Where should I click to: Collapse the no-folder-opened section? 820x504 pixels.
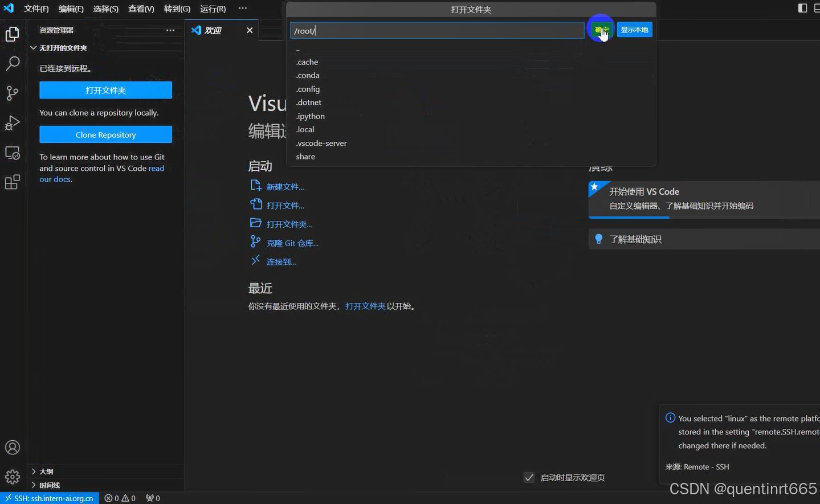tap(105, 48)
